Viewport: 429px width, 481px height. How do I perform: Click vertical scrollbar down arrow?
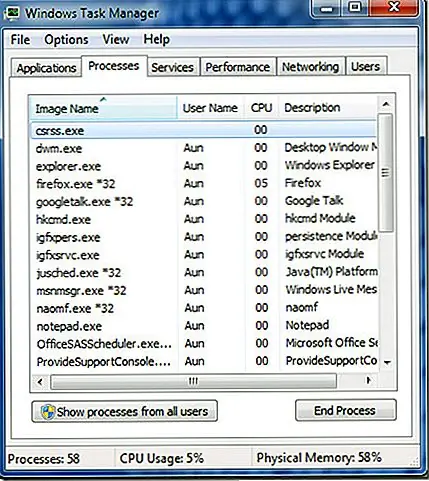[x=387, y=362]
